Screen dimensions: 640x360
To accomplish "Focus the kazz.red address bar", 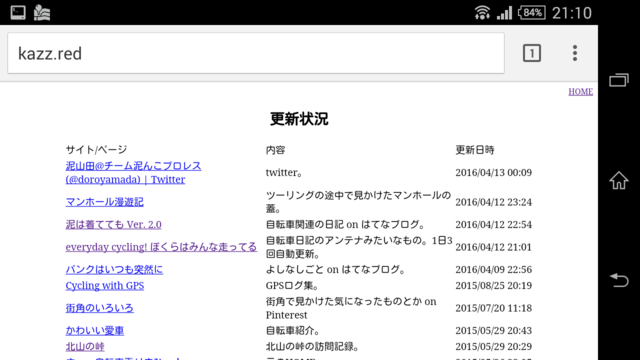I will 256,53.
